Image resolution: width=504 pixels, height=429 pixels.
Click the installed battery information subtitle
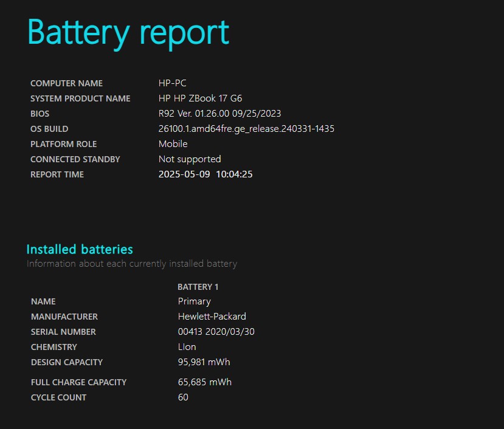132,264
